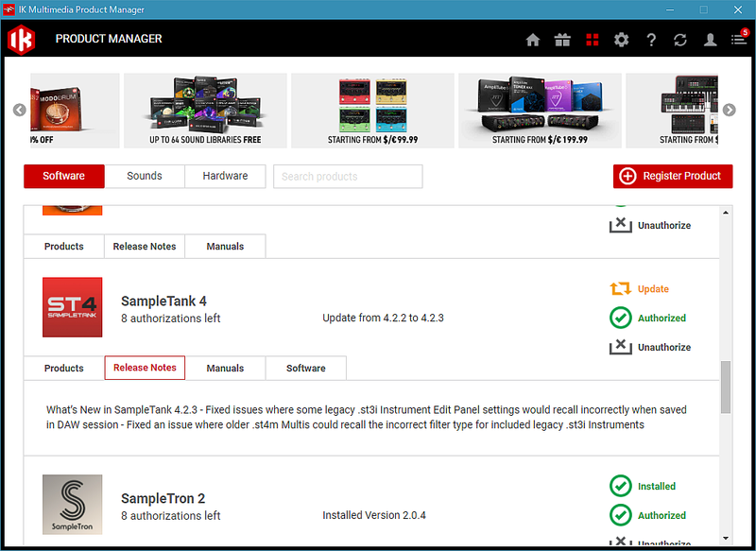Click the orange Update arrows icon
Image resolution: width=756 pixels, height=551 pixels.
click(x=621, y=288)
